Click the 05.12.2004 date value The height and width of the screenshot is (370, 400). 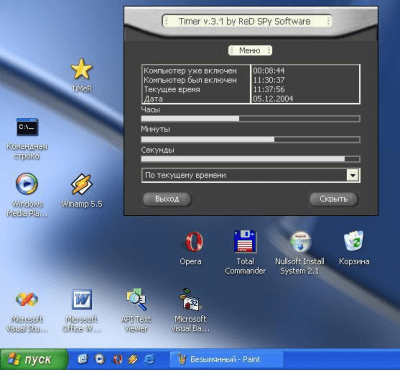(273, 99)
